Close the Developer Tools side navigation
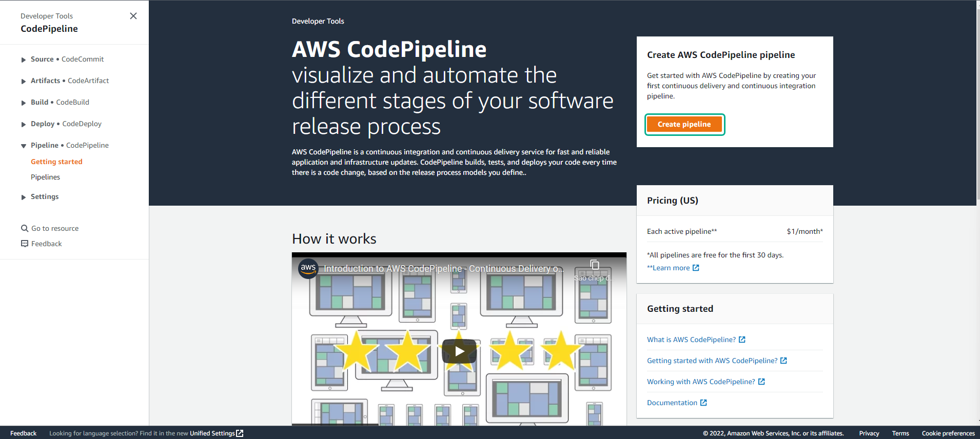This screenshot has height=439, width=980. point(133,16)
